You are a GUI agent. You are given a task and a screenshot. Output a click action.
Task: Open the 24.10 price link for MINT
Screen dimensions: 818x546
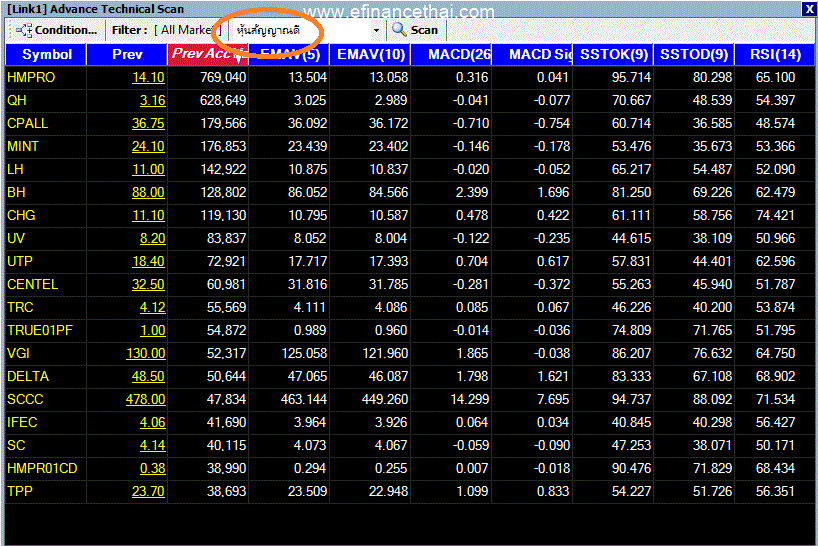[x=148, y=146]
